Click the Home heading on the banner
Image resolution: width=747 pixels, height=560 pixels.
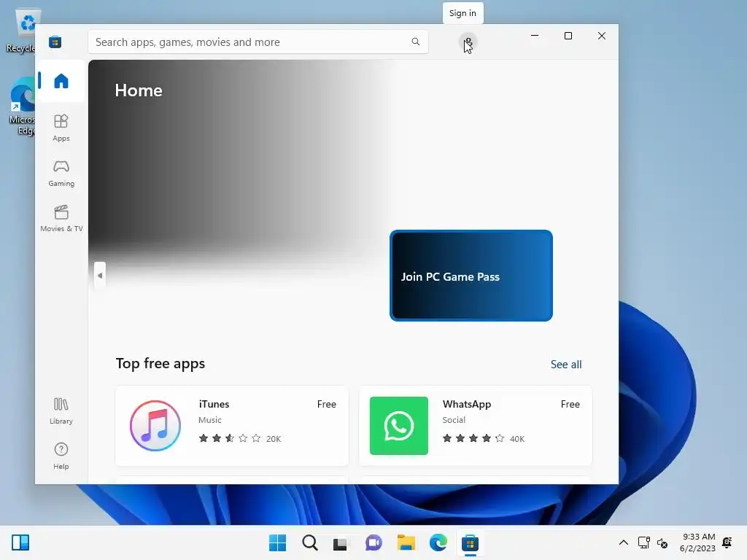coord(139,90)
